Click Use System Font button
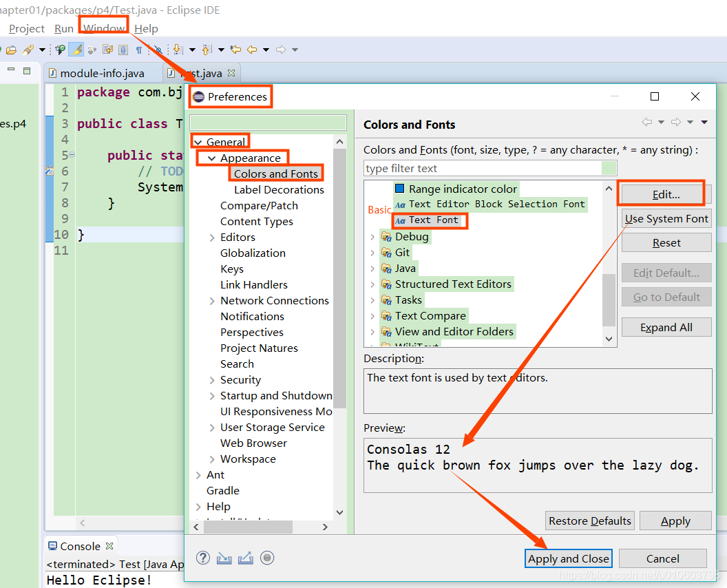Screen dimensions: 727x588 pyautogui.click(x=666, y=218)
